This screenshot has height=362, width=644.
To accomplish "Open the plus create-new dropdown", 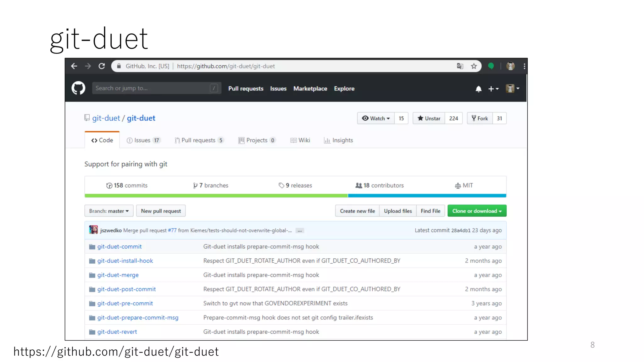I will [493, 89].
